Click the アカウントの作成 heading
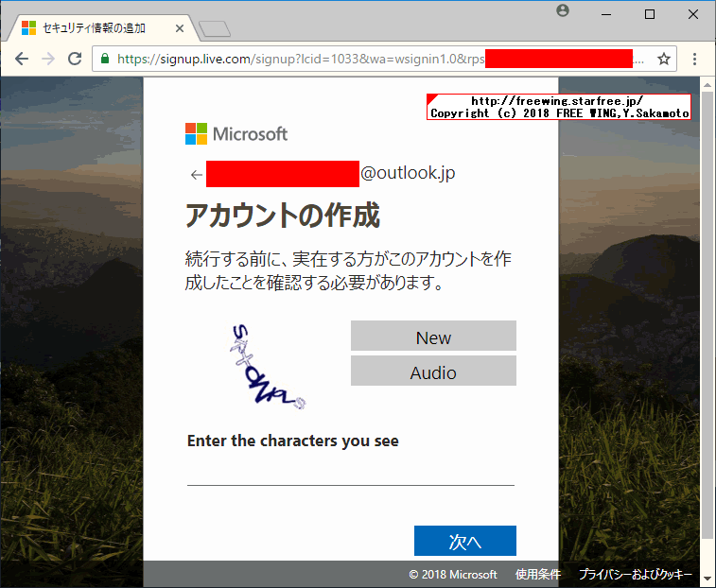 coord(283,215)
